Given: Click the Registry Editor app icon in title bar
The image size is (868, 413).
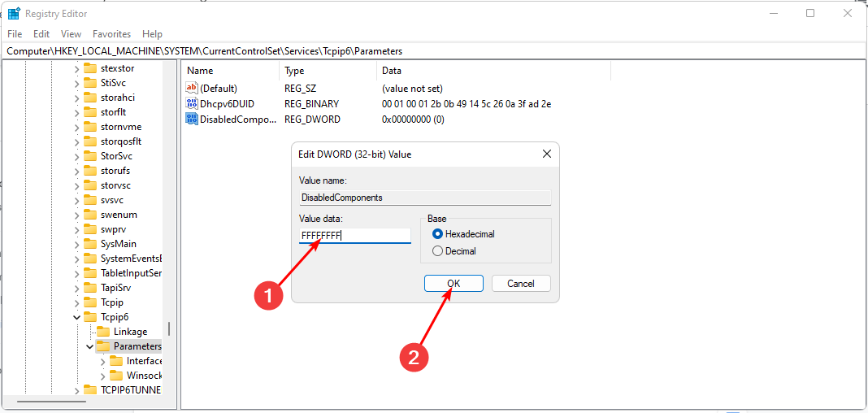Looking at the screenshot, I should tap(14, 14).
